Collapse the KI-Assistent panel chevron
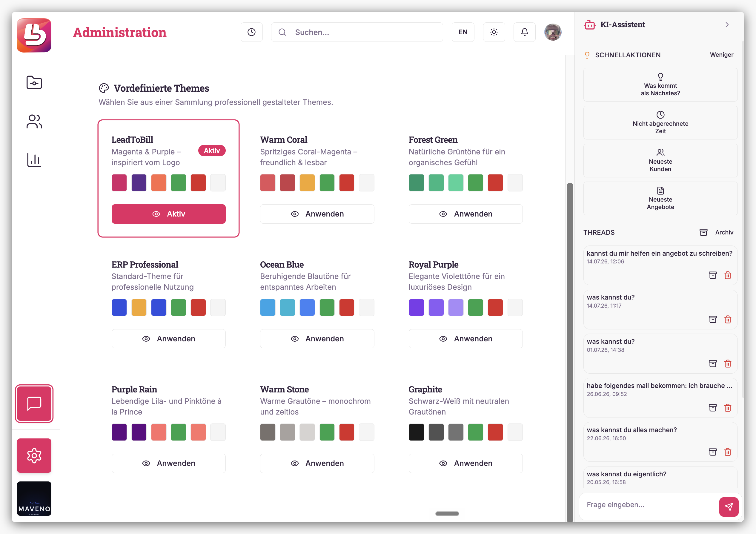Image resolution: width=756 pixels, height=534 pixels. pyautogui.click(x=727, y=25)
